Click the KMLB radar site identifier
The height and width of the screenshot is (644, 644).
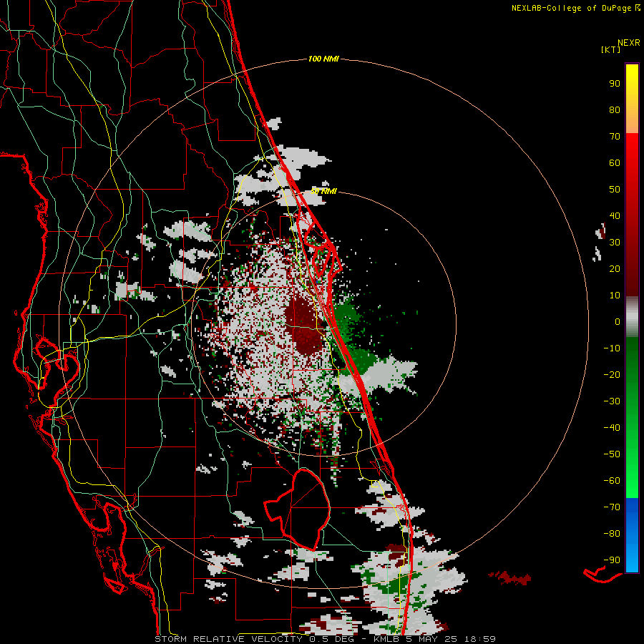pos(386,639)
